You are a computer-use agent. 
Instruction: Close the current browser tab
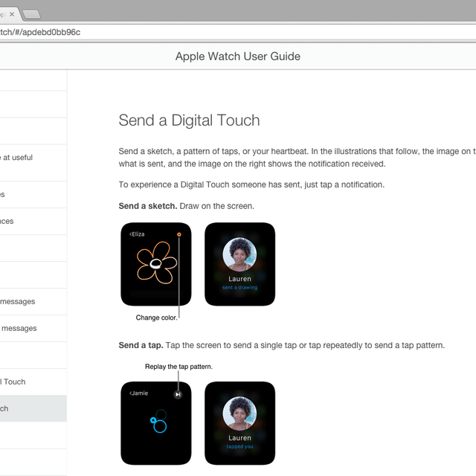click(x=12, y=14)
